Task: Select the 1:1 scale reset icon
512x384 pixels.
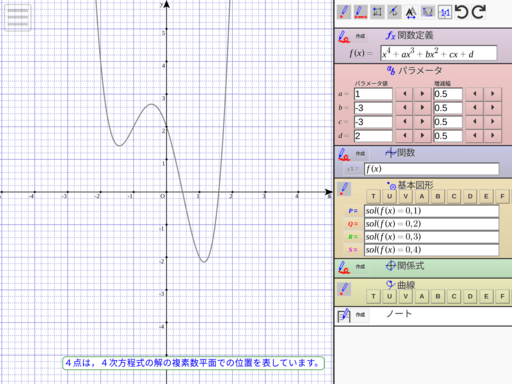Action: tap(445, 12)
